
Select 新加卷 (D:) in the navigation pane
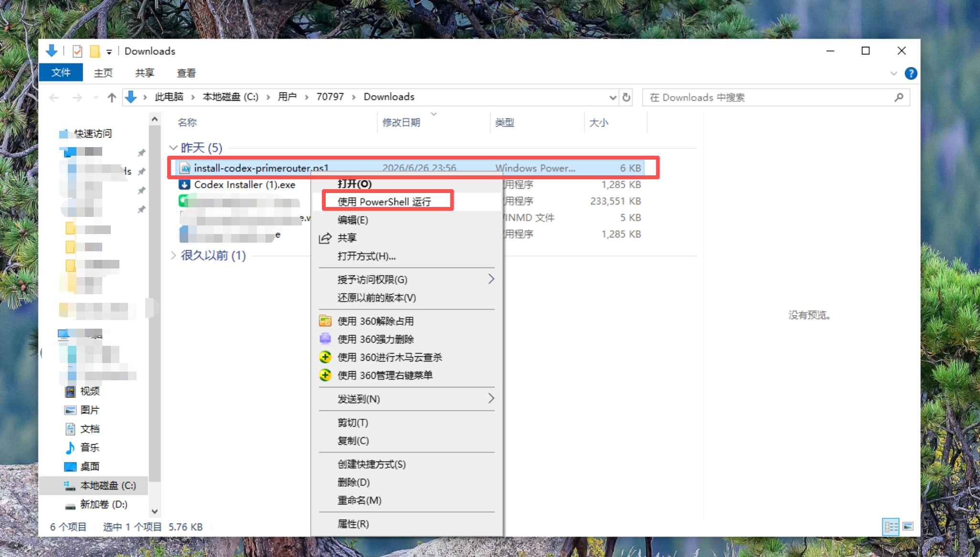(x=104, y=504)
